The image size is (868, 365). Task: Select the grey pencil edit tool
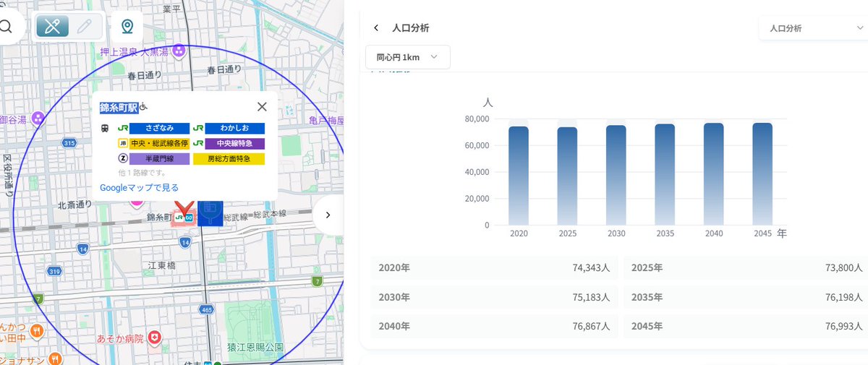tap(84, 27)
